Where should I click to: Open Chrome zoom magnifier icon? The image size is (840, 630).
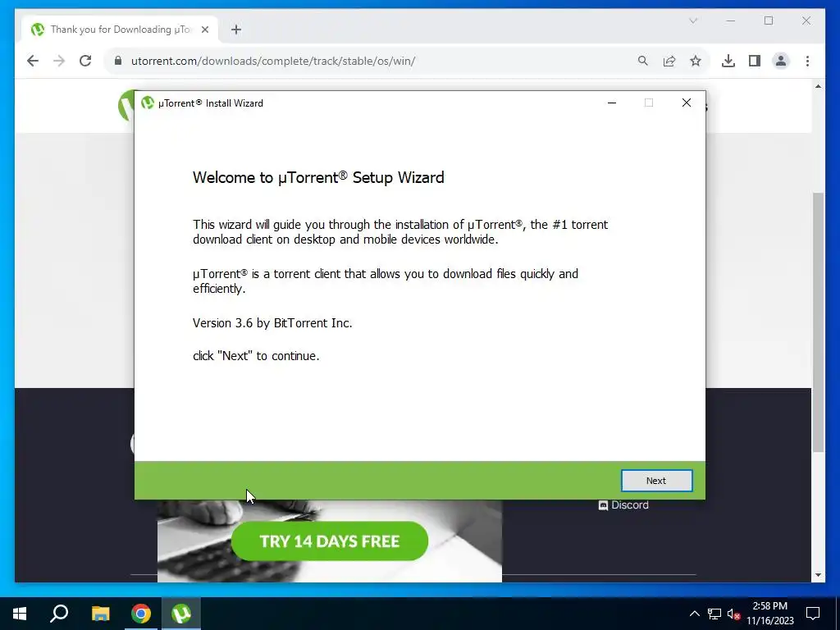[x=643, y=61]
